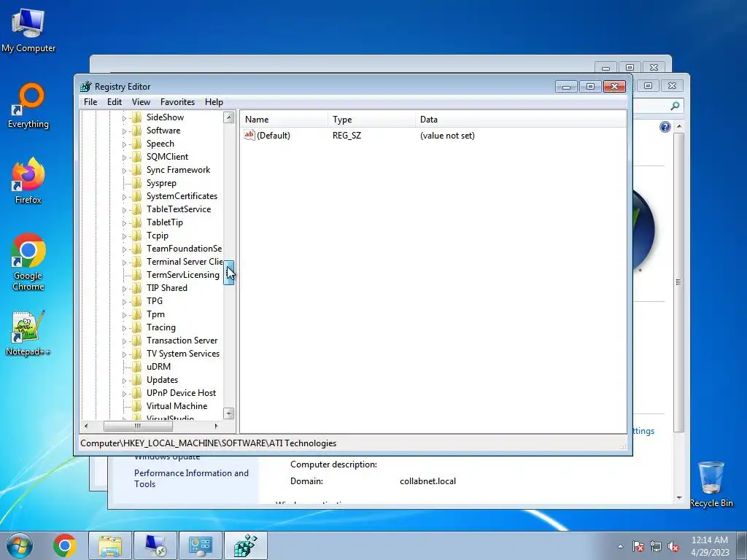Open My Computer desktop icon

[x=28, y=31]
